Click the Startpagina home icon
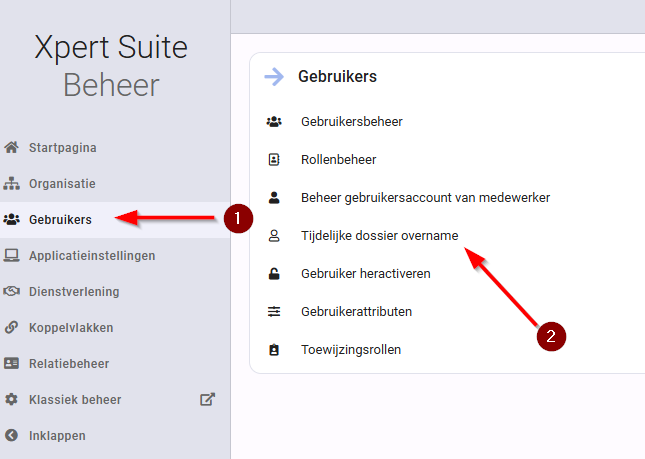645x459 pixels. [x=12, y=147]
